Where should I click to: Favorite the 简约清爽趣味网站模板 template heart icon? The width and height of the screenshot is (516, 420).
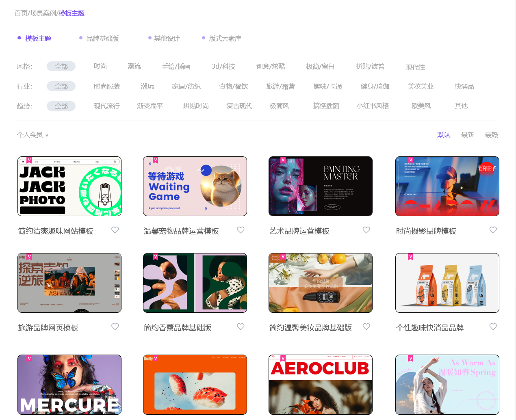point(115,230)
